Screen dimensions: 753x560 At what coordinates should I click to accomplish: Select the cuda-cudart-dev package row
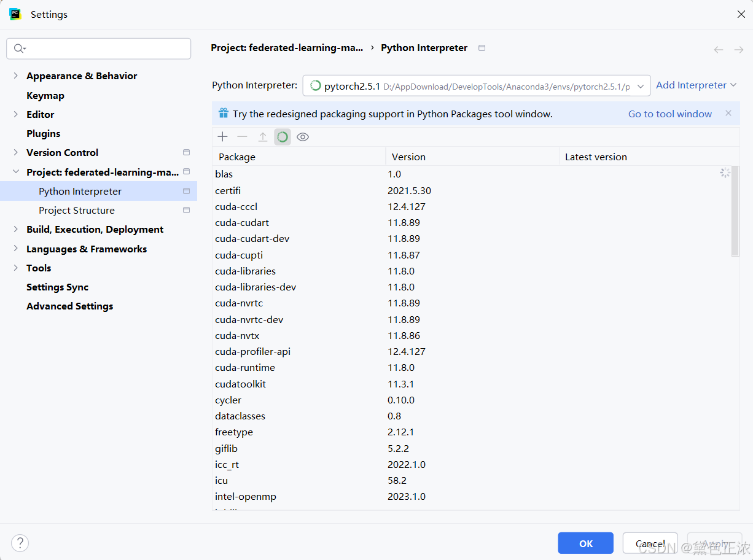[x=472, y=238]
